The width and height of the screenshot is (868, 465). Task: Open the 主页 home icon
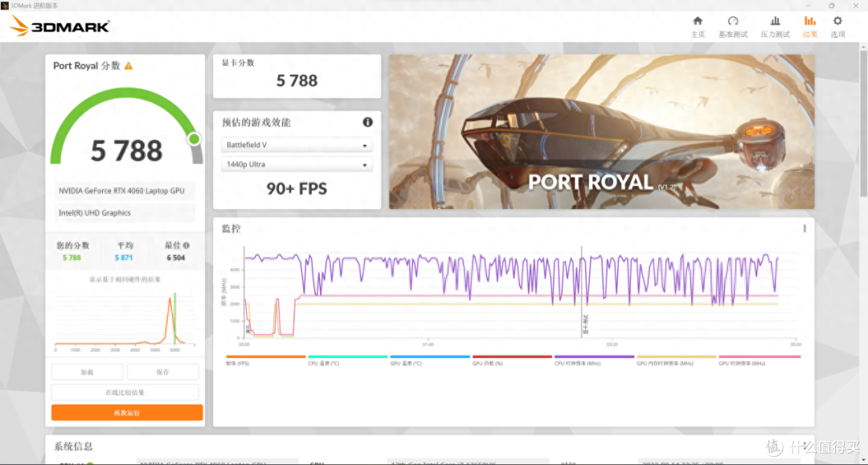click(x=698, y=21)
